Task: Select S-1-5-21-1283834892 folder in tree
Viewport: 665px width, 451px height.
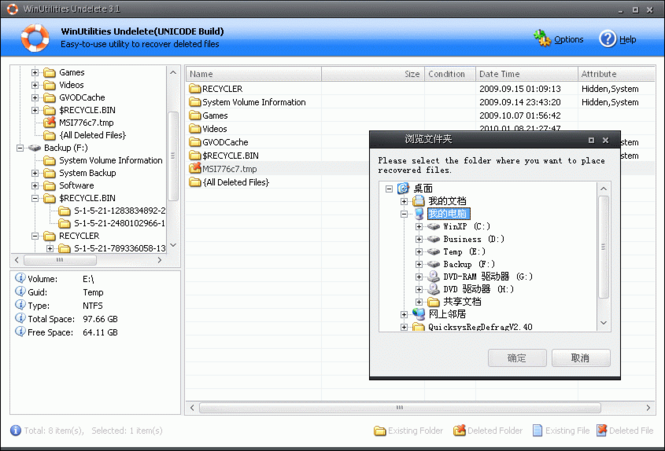Action: [x=120, y=211]
